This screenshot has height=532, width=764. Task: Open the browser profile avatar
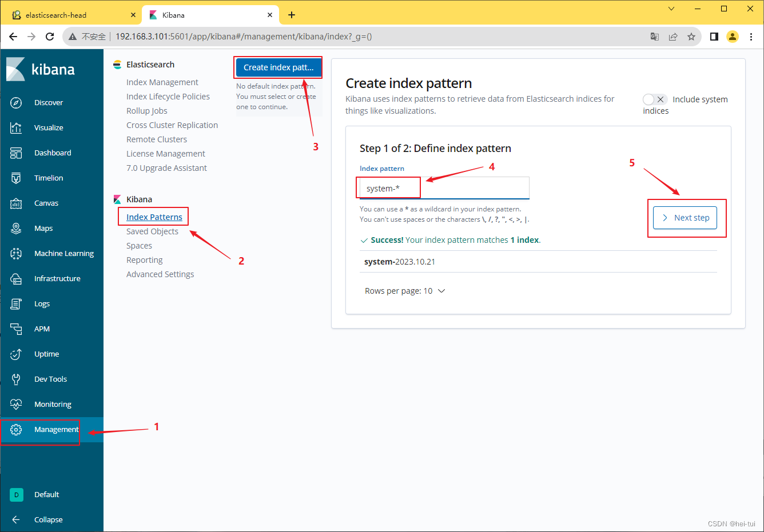pyautogui.click(x=733, y=37)
